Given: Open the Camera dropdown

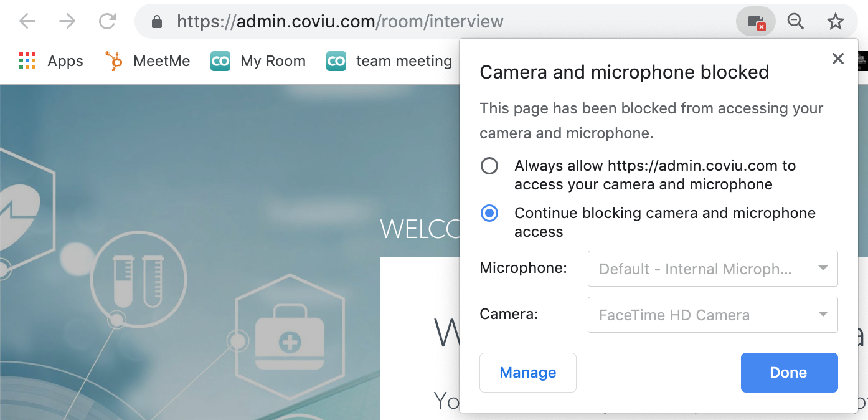Looking at the screenshot, I should [x=713, y=315].
